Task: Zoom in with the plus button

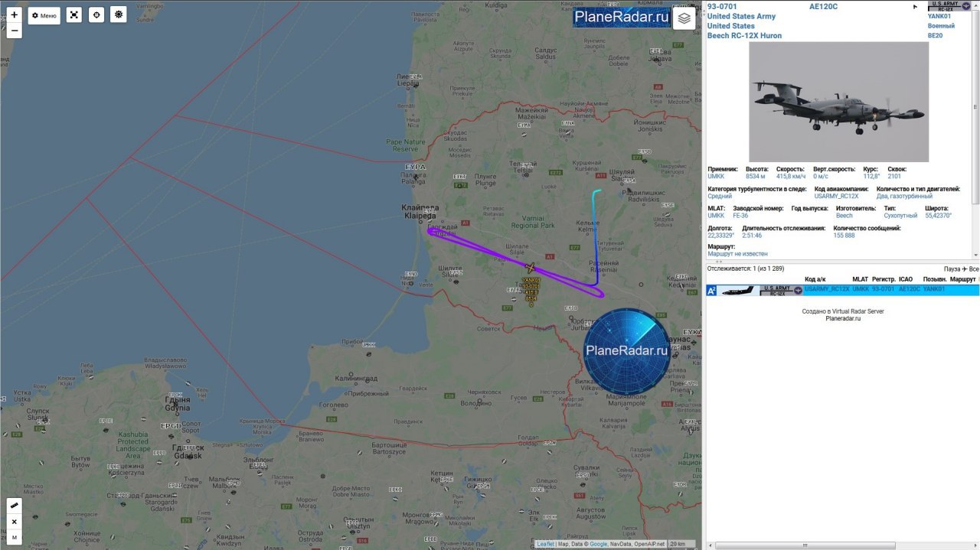Action: pos(14,15)
